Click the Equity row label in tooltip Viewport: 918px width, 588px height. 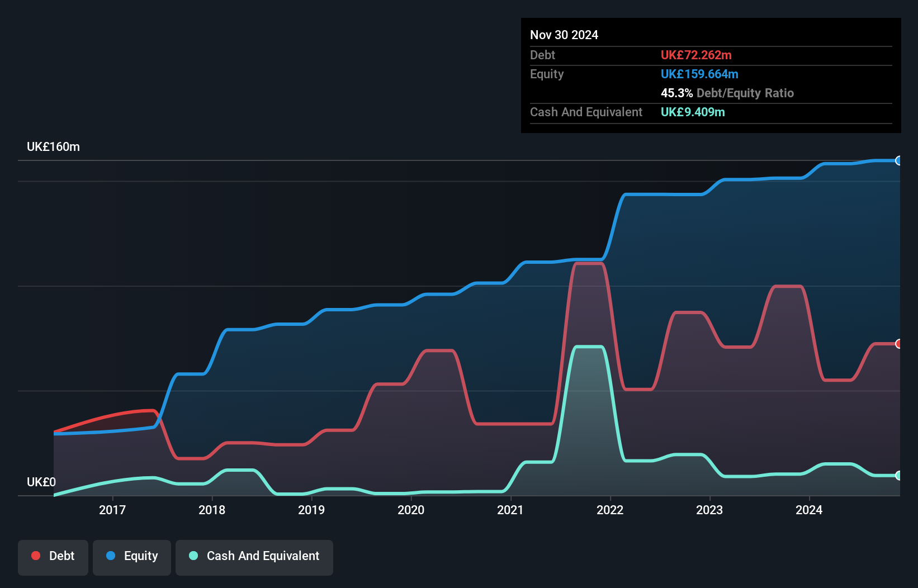[547, 74]
